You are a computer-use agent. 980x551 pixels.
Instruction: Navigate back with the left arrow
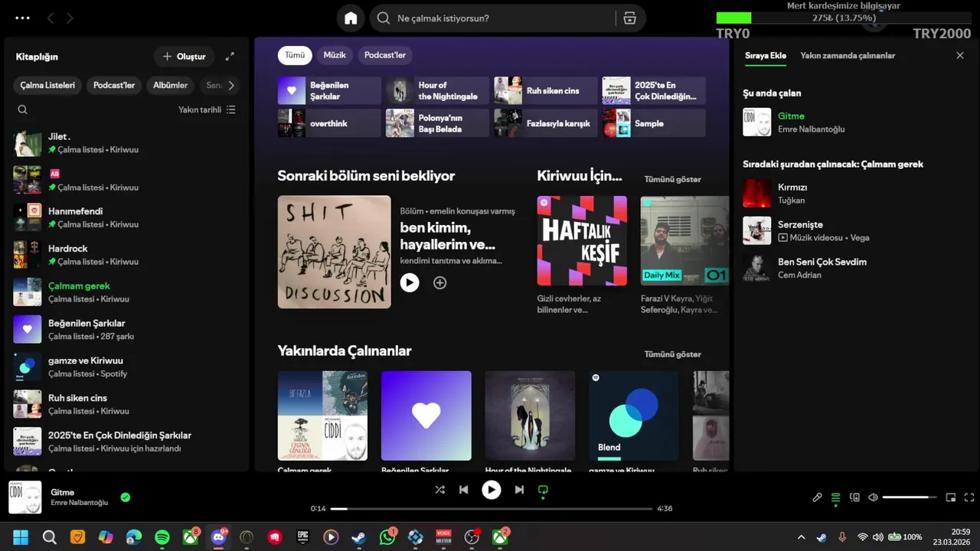click(x=51, y=18)
